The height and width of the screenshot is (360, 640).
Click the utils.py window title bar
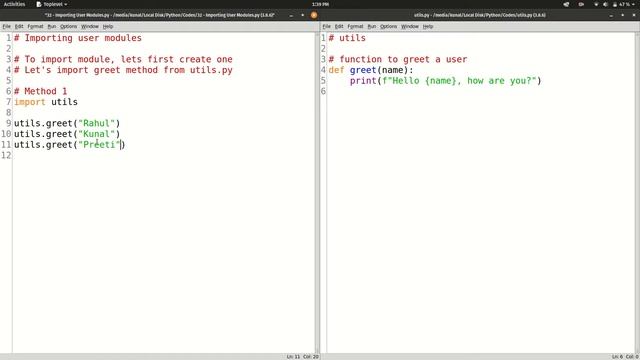(x=480, y=15)
